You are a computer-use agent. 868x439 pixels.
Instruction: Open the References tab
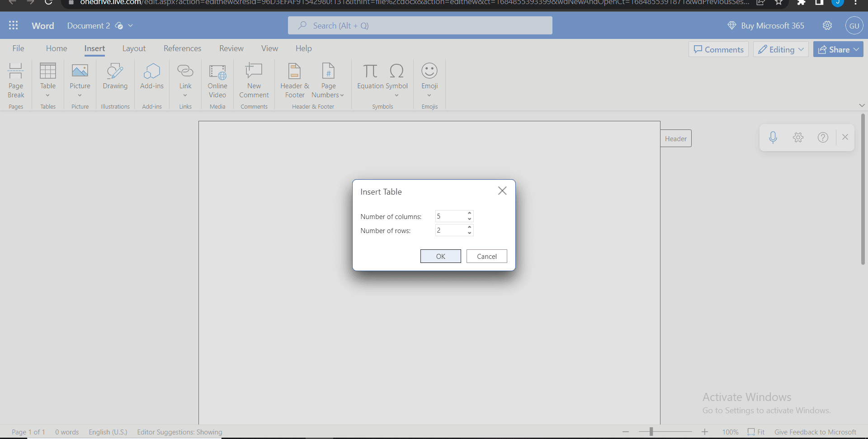[182, 48]
